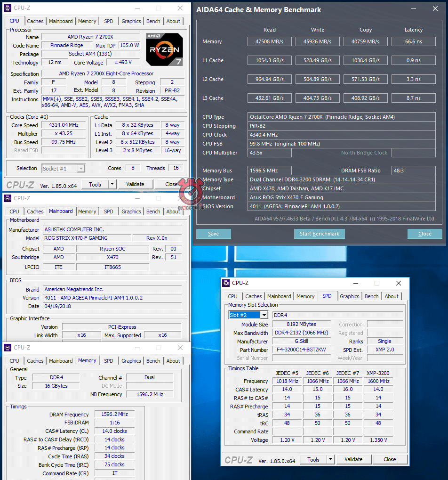Screen dimensions: 448x480
Task: Expand Tools dropdown arrow in CPU tab window
Action: (x=112, y=184)
